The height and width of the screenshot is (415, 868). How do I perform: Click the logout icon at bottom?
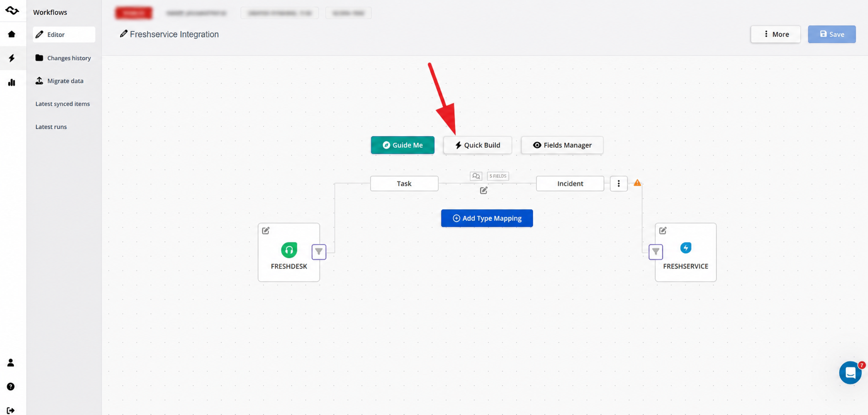[11, 410]
